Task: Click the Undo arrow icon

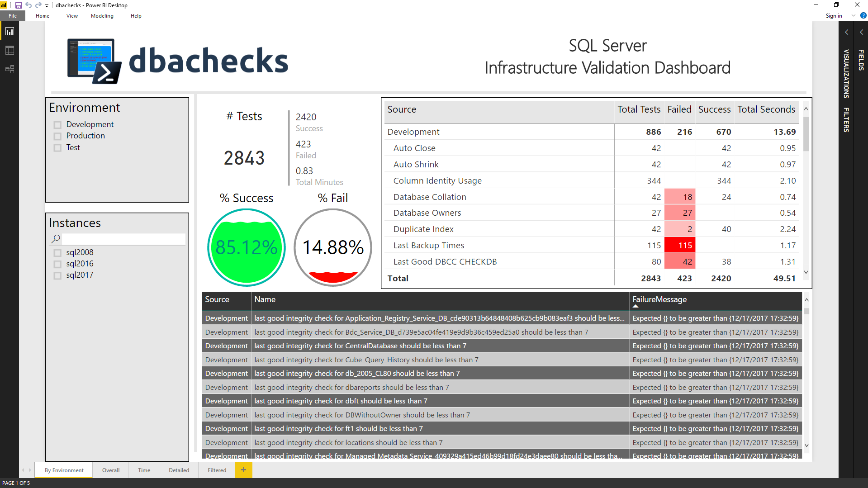Action: [x=28, y=5]
